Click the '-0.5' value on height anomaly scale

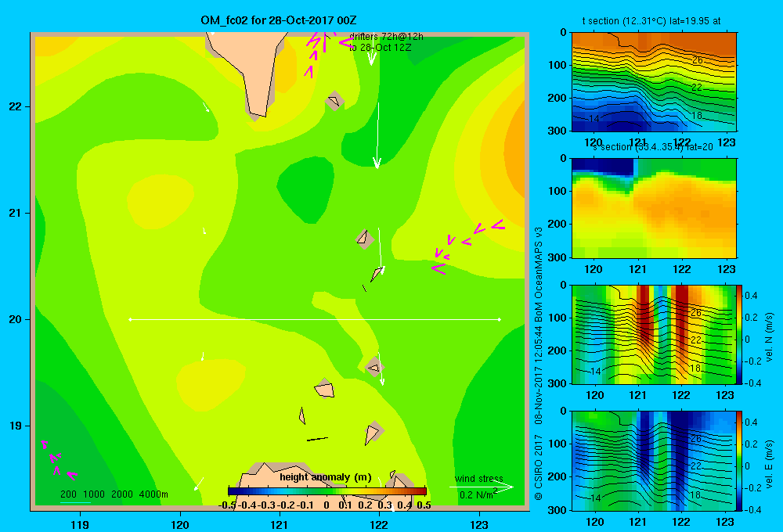click(227, 505)
